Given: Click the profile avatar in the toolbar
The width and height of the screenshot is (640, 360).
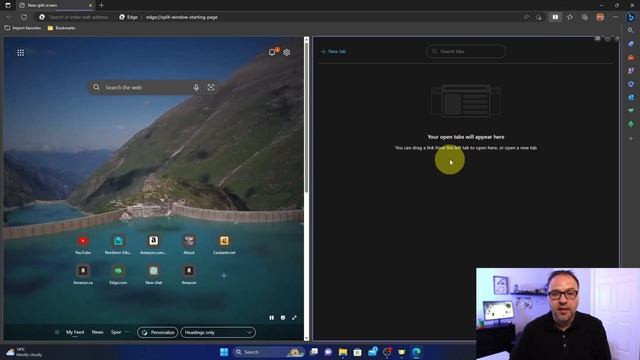Looking at the screenshot, I should click(x=600, y=17).
